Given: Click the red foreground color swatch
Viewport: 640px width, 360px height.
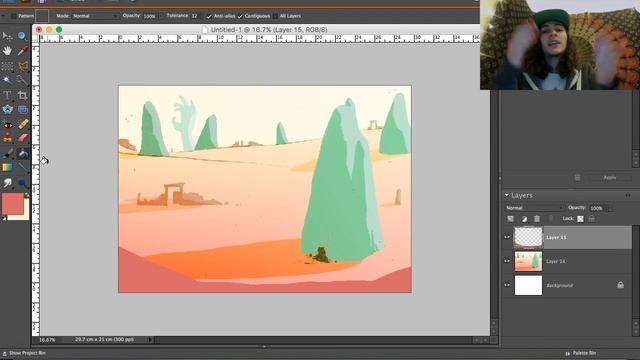Looking at the screenshot, I should pyautogui.click(x=13, y=203).
